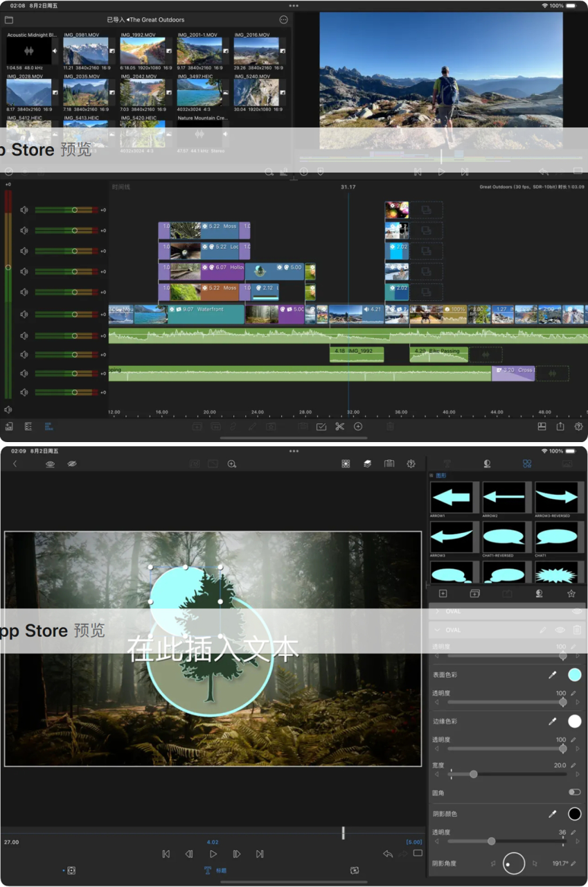Toggle visibility eye of selected OVAL layer
The image size is (588, 887).
(560, 630)
